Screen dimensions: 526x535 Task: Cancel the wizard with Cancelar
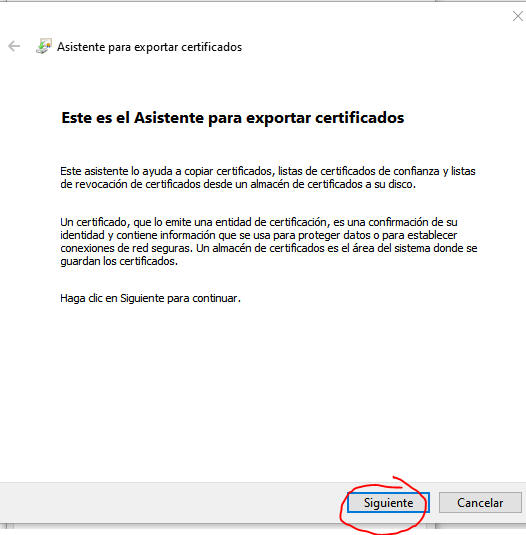point(480,503)
